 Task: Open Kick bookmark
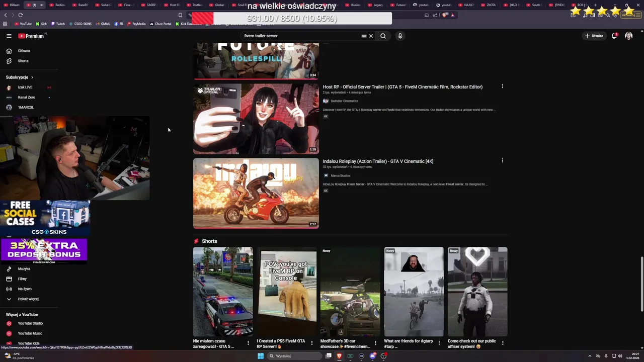[41, 24]
